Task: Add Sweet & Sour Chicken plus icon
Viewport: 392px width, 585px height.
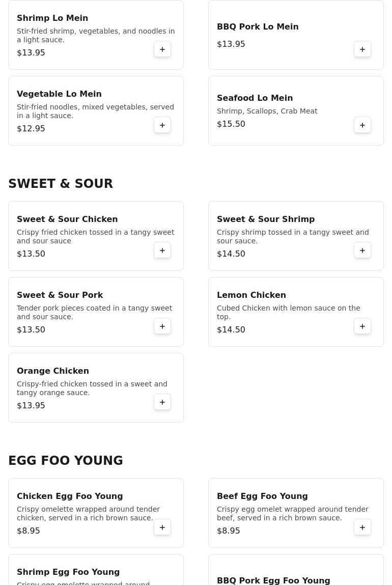Action: [x=162, y=250]
